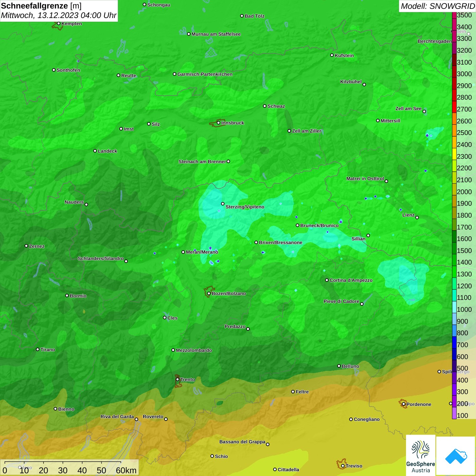Click the "Sterzing/Vipiteno" map label
Screen dimensions: 476x476
click(x=245, y=207)
